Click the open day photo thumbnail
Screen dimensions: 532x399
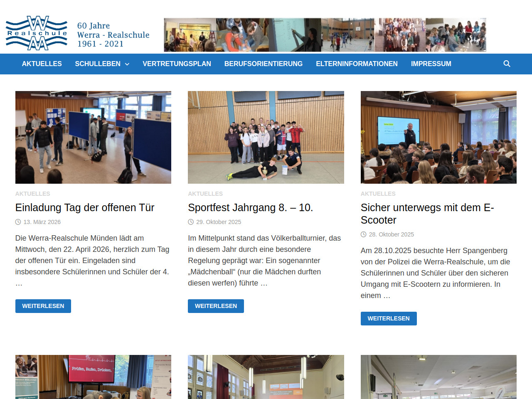pyautogui.click(x=93, y=137)
